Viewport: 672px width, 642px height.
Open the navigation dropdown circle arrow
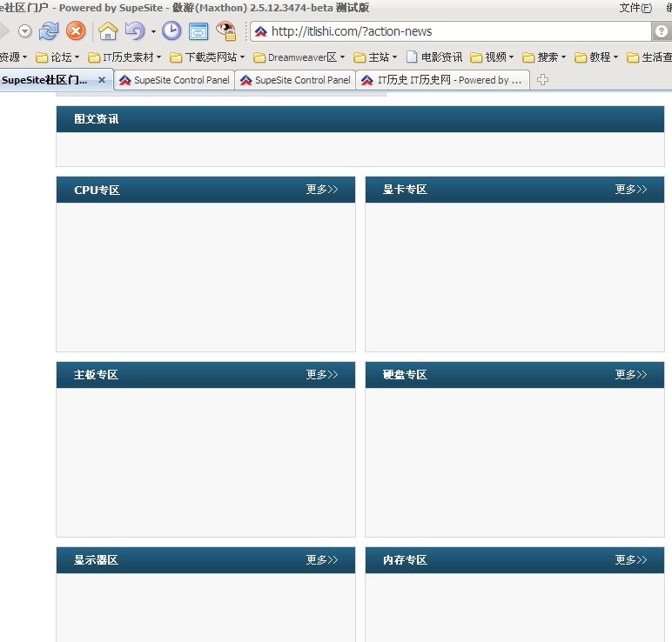(x=25, y=31)
